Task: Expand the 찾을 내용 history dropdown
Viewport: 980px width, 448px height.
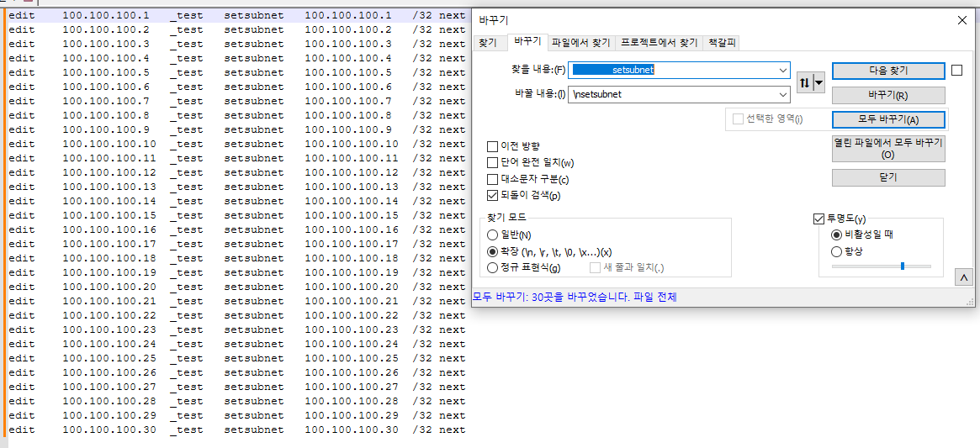Action: 784,71
